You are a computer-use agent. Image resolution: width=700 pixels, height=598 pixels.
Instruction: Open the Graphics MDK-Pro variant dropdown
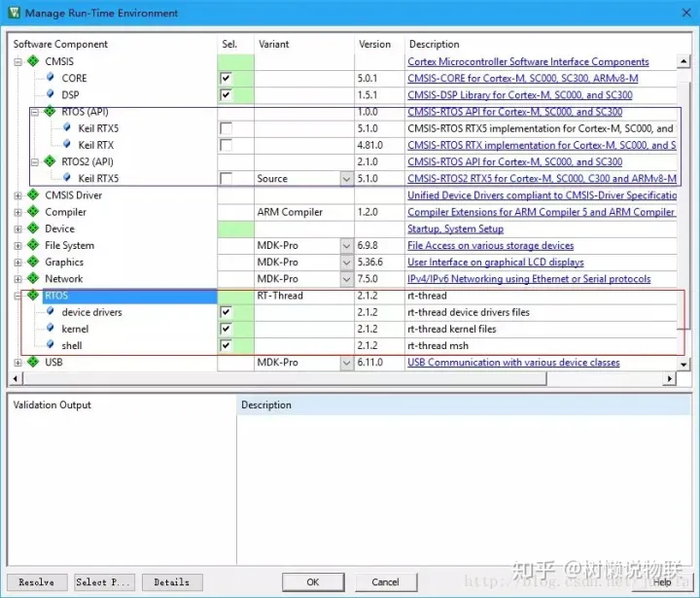pyautogui.click(x=346, y=263)
